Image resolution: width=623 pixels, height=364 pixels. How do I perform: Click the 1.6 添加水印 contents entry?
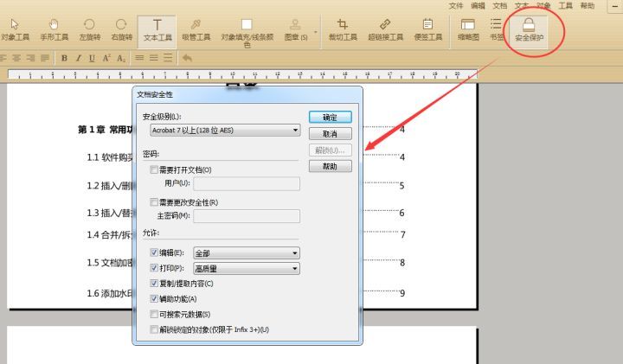(110, 293)
